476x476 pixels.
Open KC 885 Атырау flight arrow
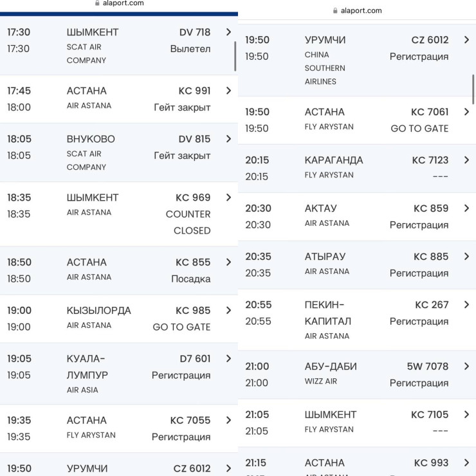[466, 257]
